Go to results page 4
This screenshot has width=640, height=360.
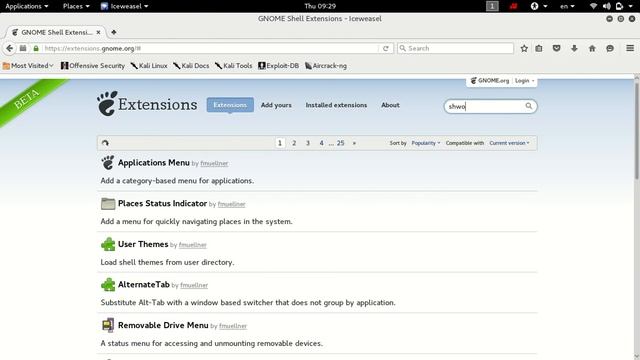tap(321, 143)
